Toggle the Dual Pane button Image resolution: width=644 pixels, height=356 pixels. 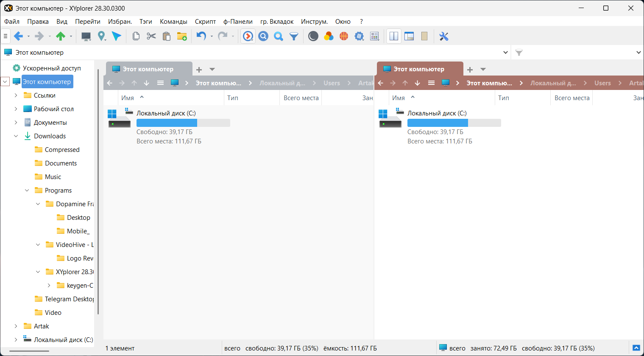pos(394,36)
